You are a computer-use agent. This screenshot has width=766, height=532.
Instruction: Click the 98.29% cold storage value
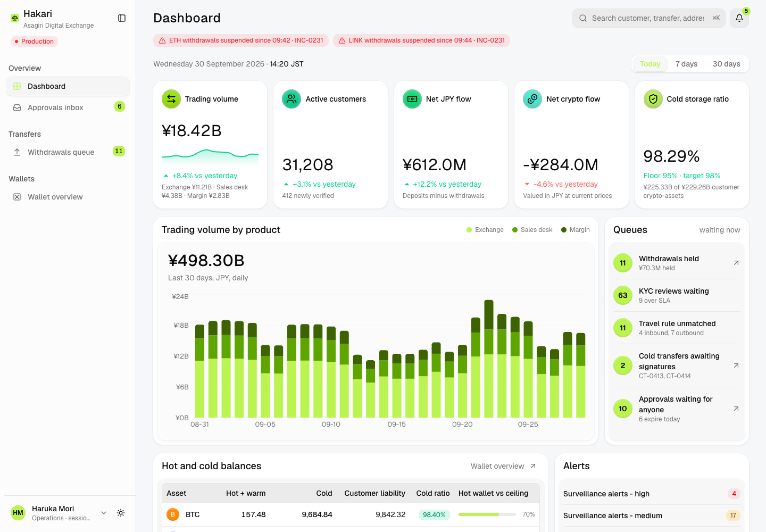[671, 156]
